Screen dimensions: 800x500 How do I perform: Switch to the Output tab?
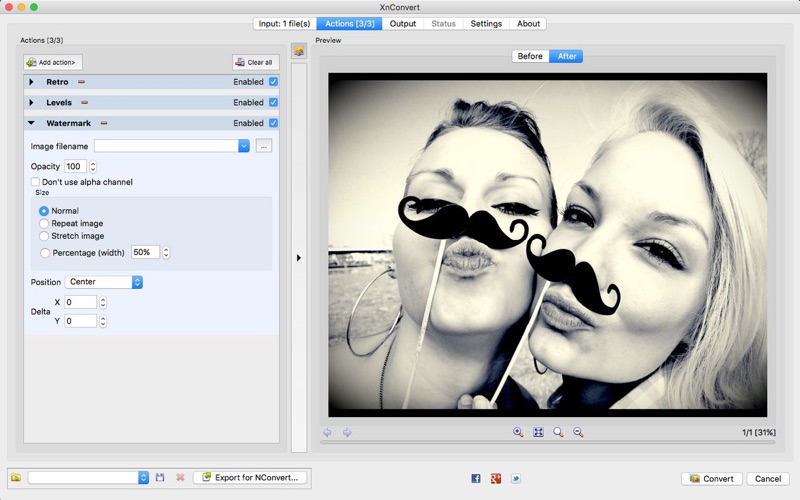403,24
